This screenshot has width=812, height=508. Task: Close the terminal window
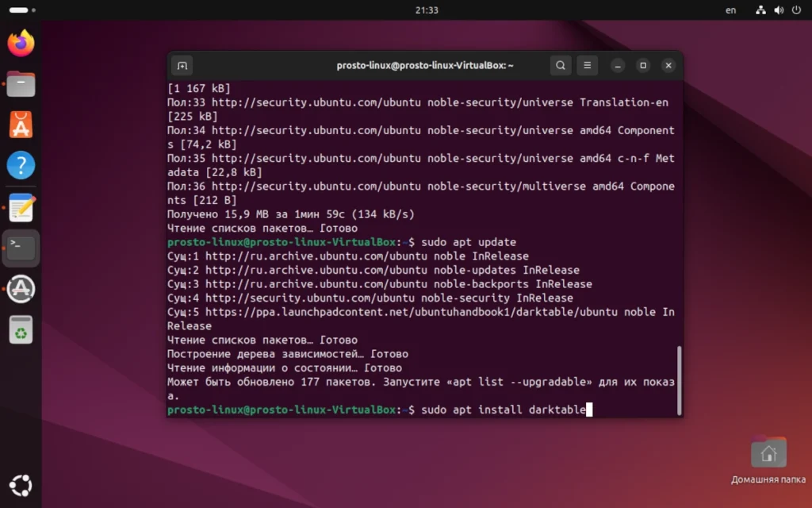coord(668,65)
